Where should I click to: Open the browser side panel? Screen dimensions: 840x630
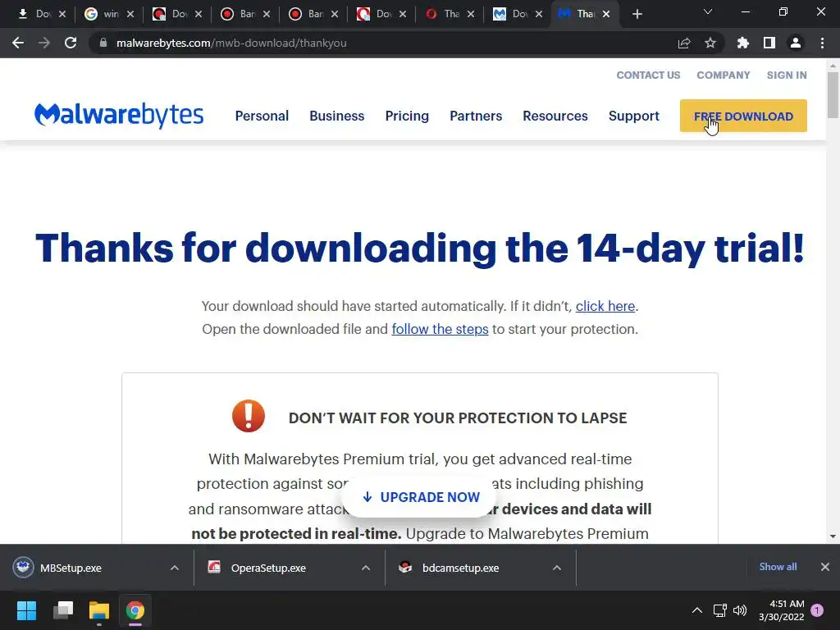[769, 43]
